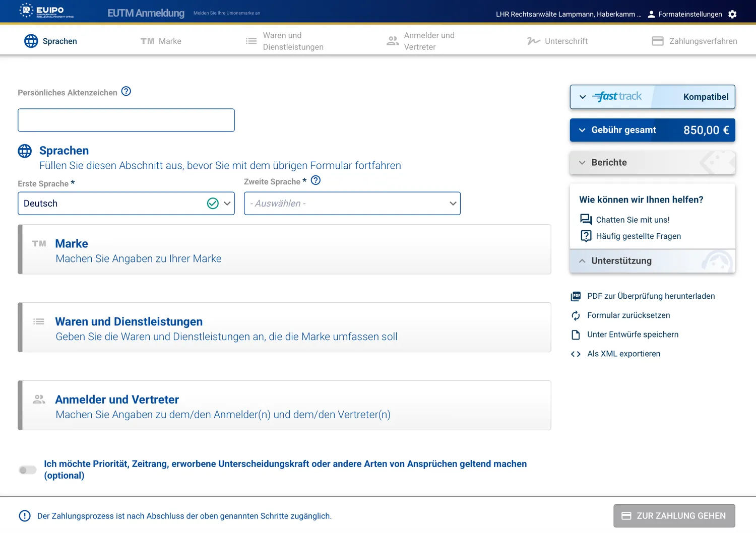Click the TM icon in Marke section
This screenshot has height=533, width=756.
point(39,244)
